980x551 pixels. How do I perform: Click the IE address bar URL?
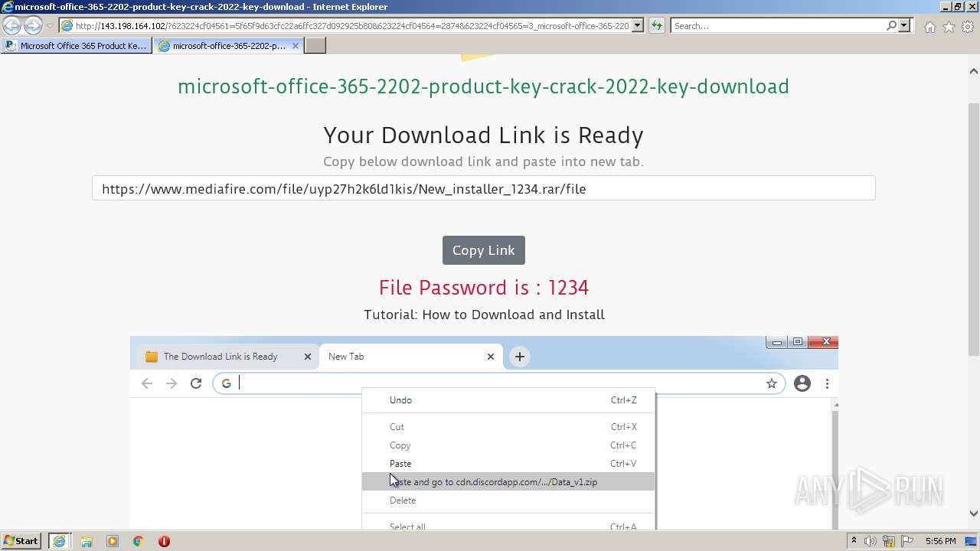click(352, 25)
